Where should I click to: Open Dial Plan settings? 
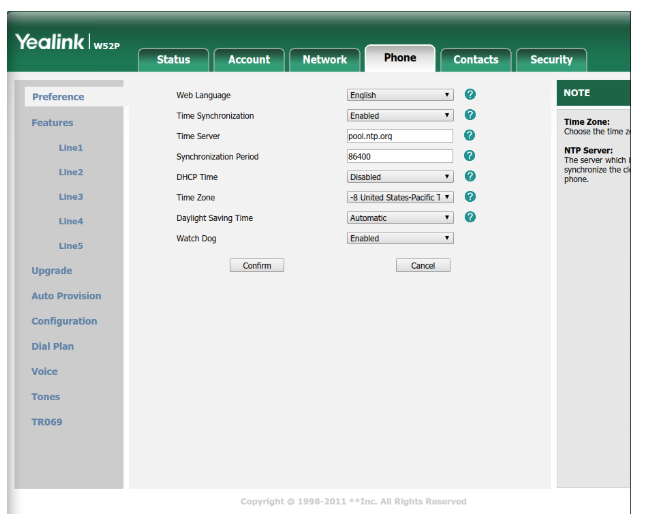point(53,346)
